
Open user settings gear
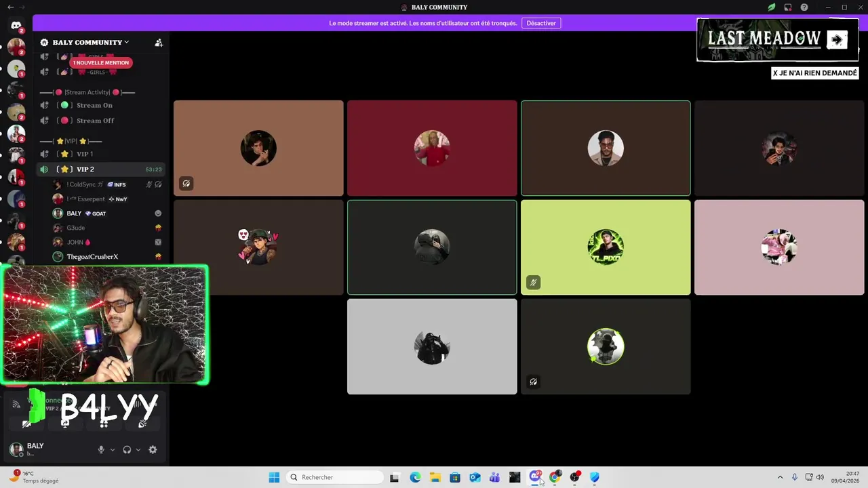153,449
